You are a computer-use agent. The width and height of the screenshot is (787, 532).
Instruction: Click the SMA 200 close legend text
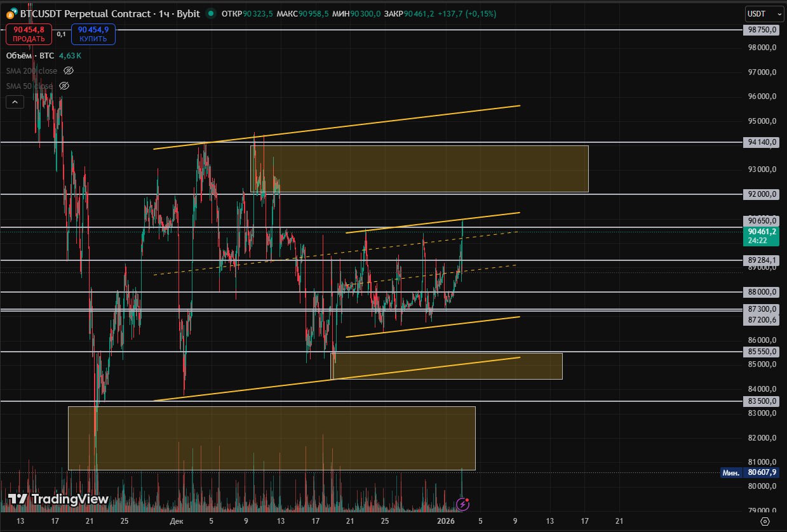click(x=32, y=71)
